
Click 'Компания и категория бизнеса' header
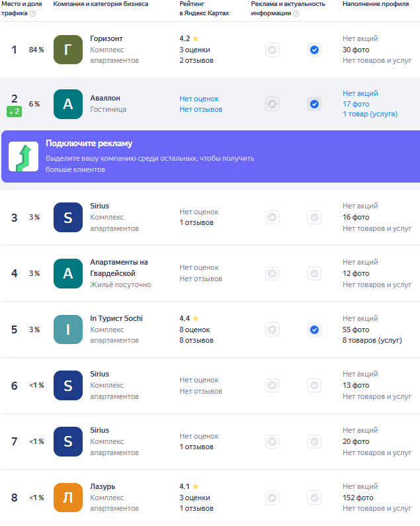point(101,4)
